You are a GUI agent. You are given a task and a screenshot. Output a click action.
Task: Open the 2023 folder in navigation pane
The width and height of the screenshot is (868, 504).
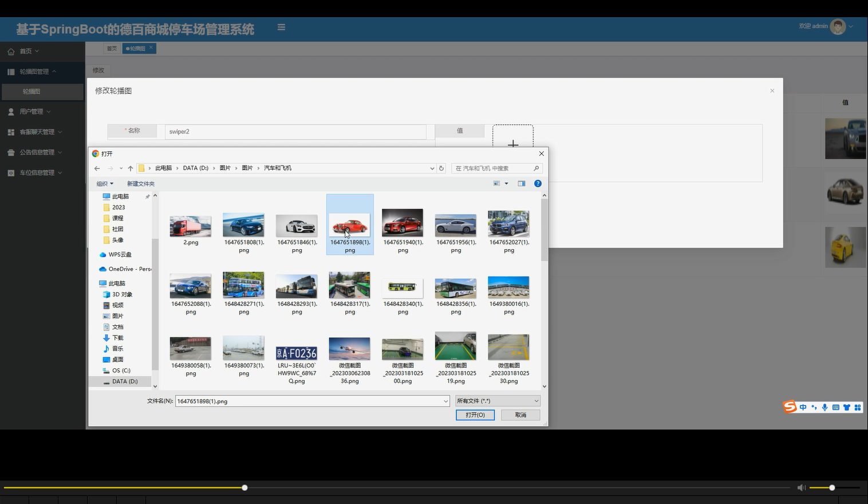coord(119,207)
